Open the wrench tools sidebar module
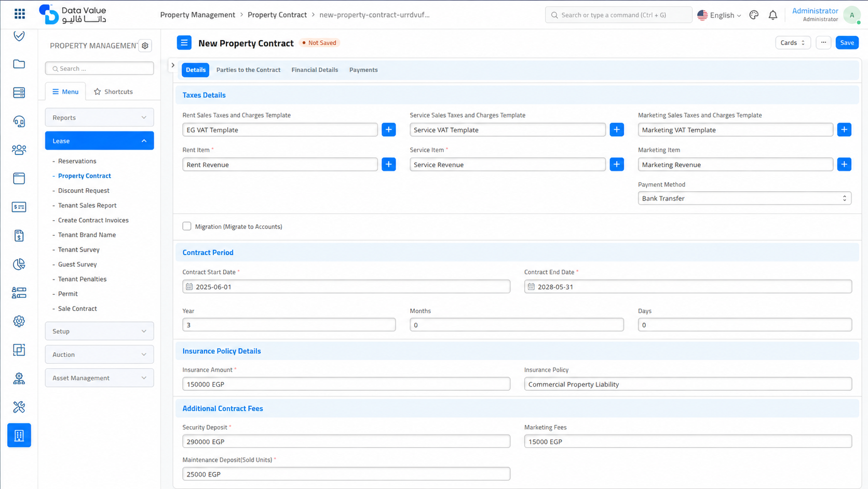Image resolution: width=868 pixels, height=489 pixels. (x=19, y=407)
